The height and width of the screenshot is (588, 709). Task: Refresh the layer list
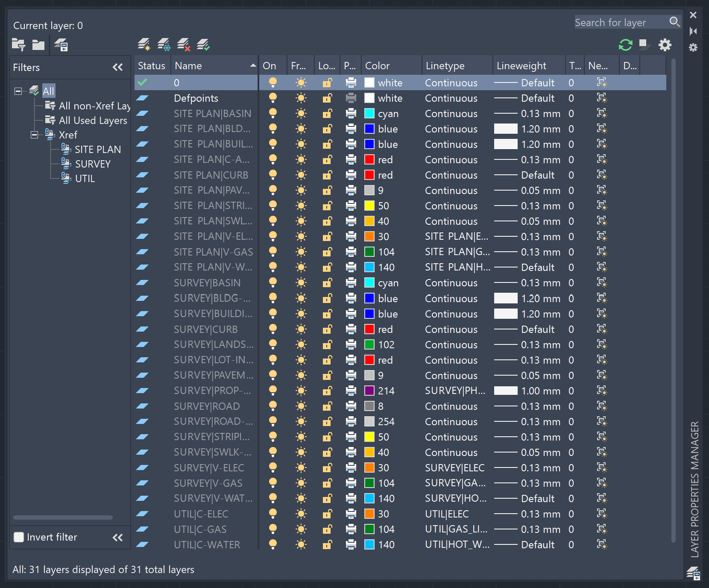(625, 44)
